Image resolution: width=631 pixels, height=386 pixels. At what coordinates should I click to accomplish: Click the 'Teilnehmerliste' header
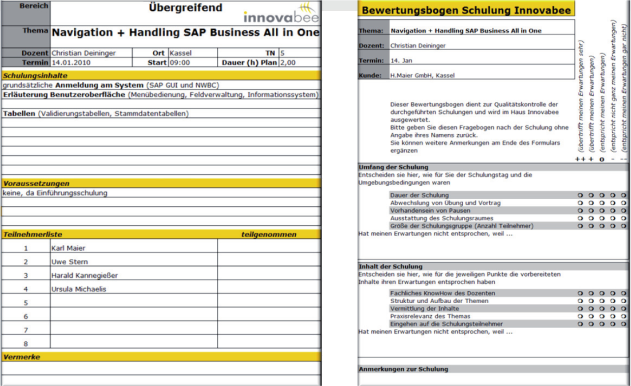[x=33, y=234]
